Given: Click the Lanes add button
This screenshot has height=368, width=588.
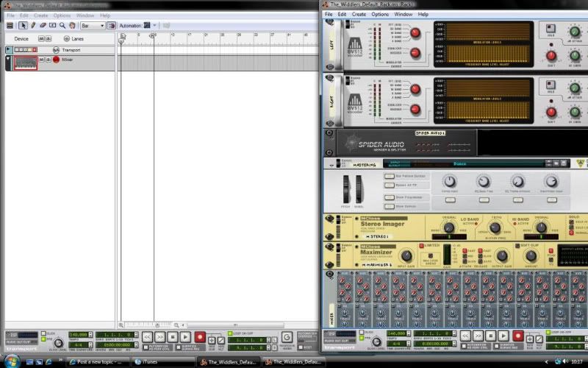Looking at the screenshot, I should point(67,39).
